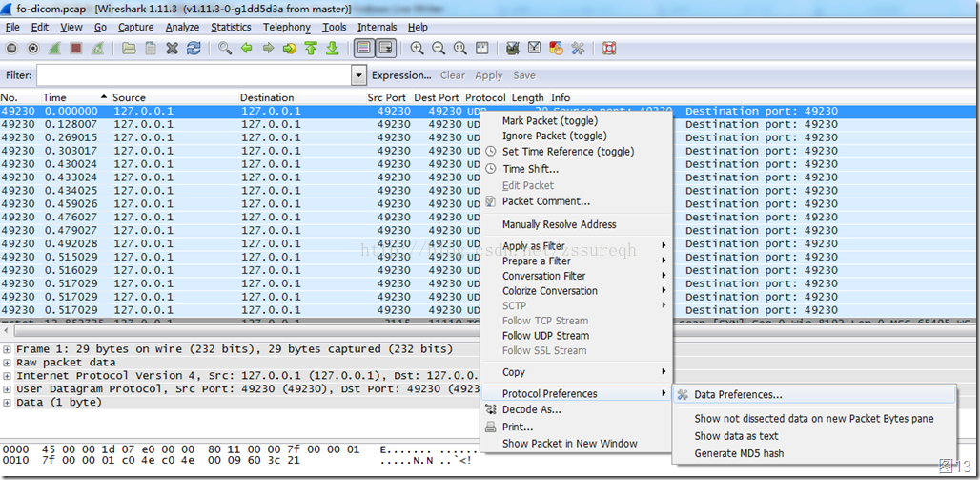Restart the live capture icon

(97, 48)
